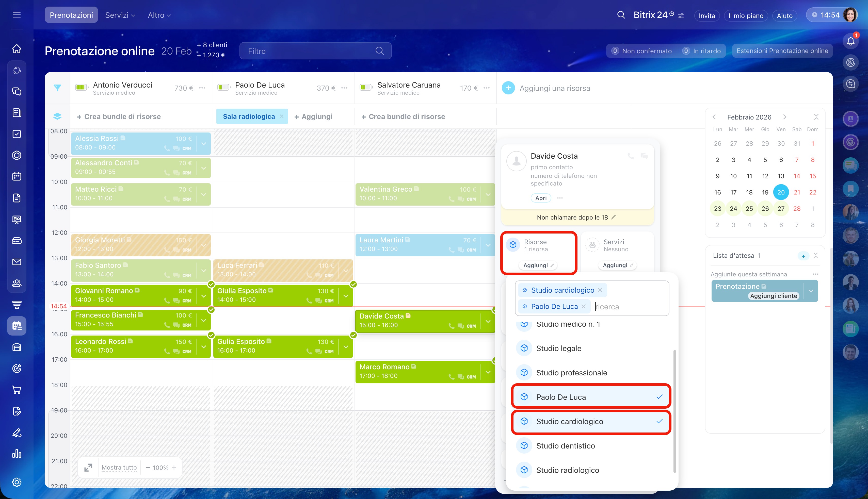Select Studio dentistico resource option
The width and height of the screenshot is (868, 499).
[x=566, y=445]
